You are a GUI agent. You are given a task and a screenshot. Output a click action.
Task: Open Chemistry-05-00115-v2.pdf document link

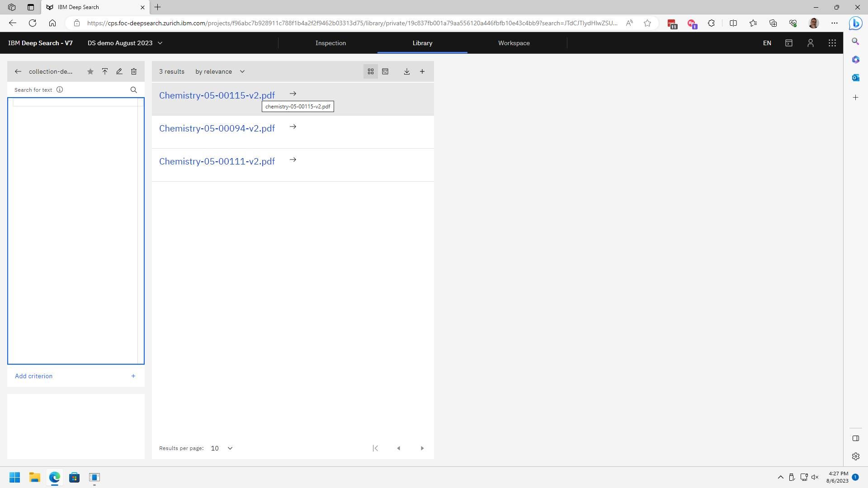(x=217, y=95)
